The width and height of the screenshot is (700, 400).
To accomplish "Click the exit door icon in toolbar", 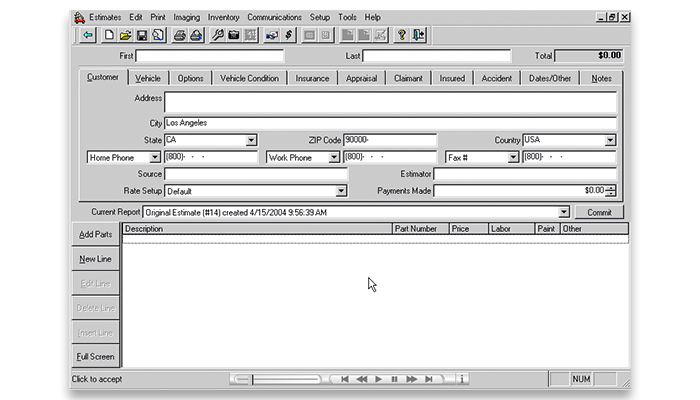I will (418, 35).
